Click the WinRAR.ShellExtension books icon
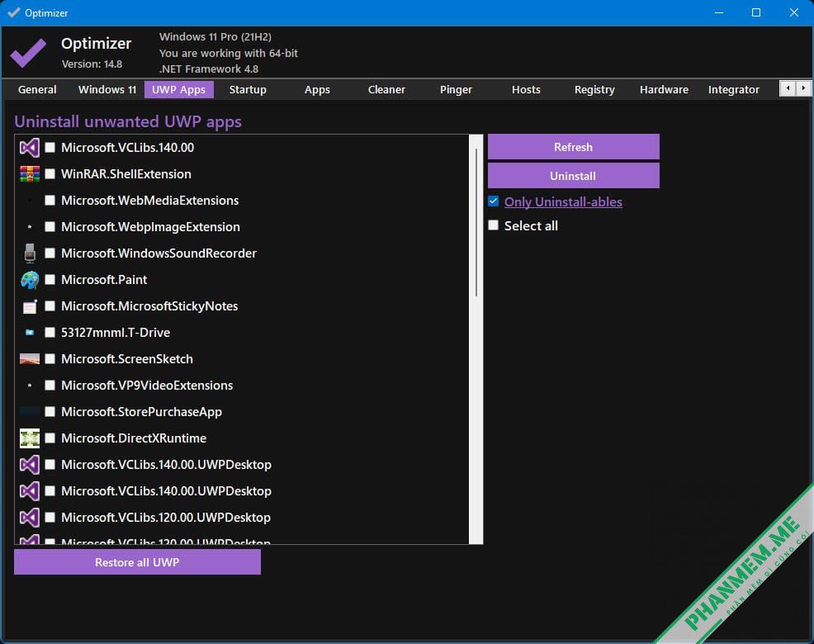The image size is (814, 644). pos(30,174)
